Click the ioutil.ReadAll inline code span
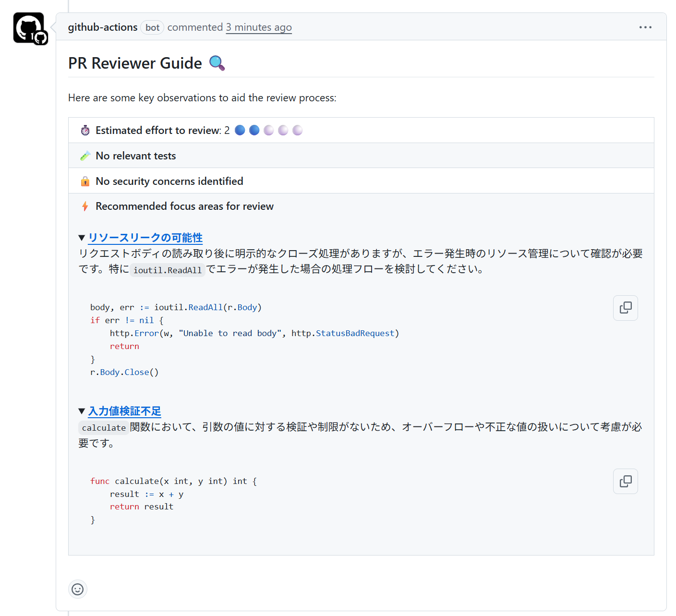 167,270
